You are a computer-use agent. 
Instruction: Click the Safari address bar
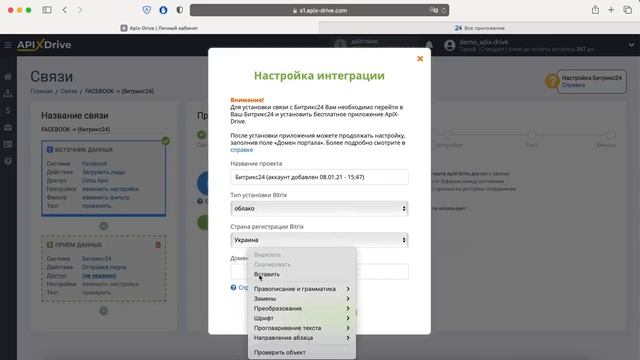click(319, 10)
